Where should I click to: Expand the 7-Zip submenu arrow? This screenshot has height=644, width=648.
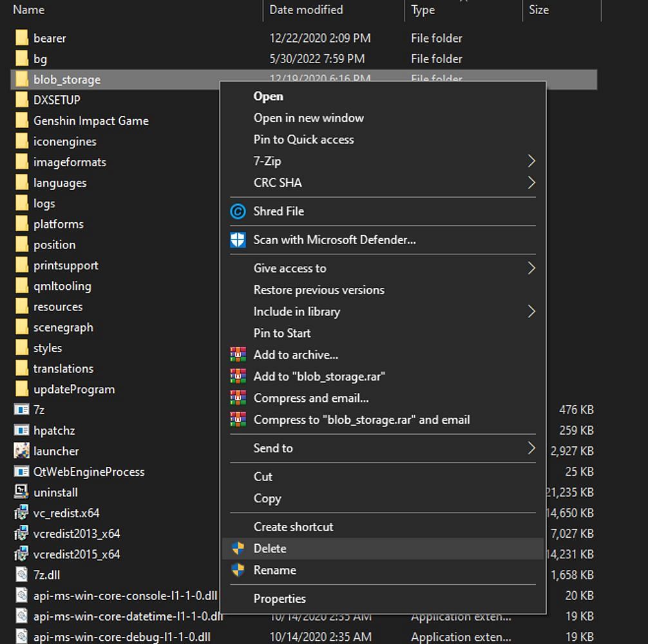point(531,161)
